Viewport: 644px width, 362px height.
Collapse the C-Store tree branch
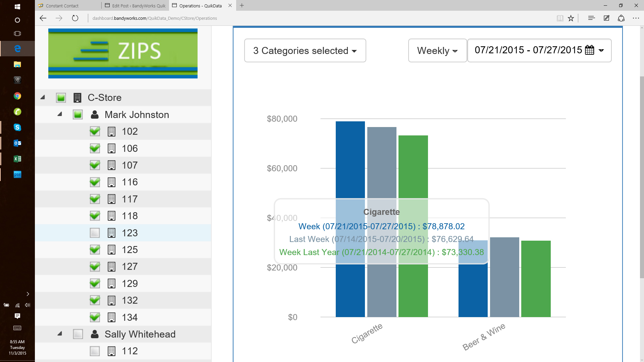tap(43, 97)
